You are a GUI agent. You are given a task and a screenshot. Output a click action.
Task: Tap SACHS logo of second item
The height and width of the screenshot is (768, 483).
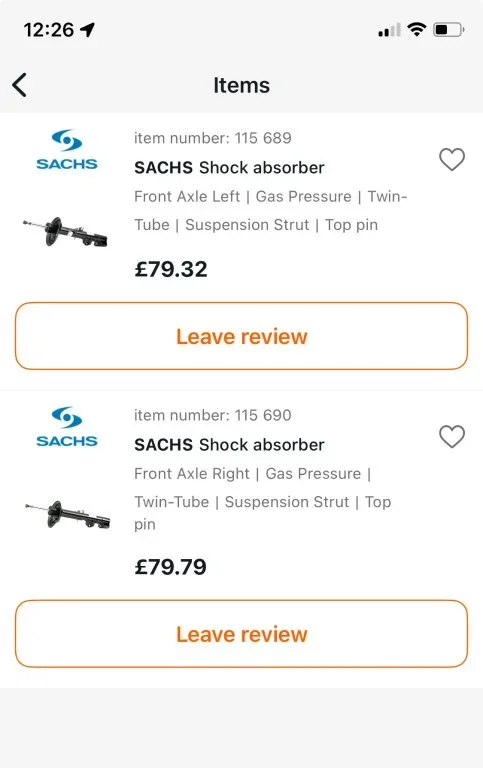67,427
